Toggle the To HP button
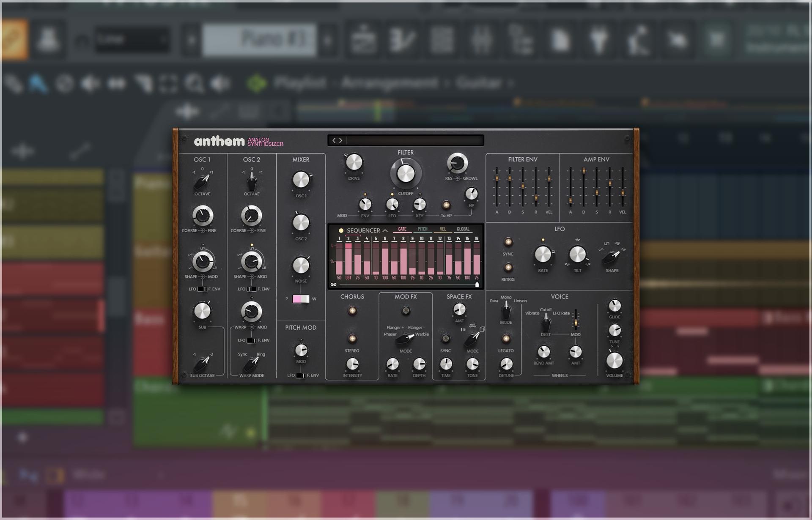812x520 pixels. pos(446,205)
